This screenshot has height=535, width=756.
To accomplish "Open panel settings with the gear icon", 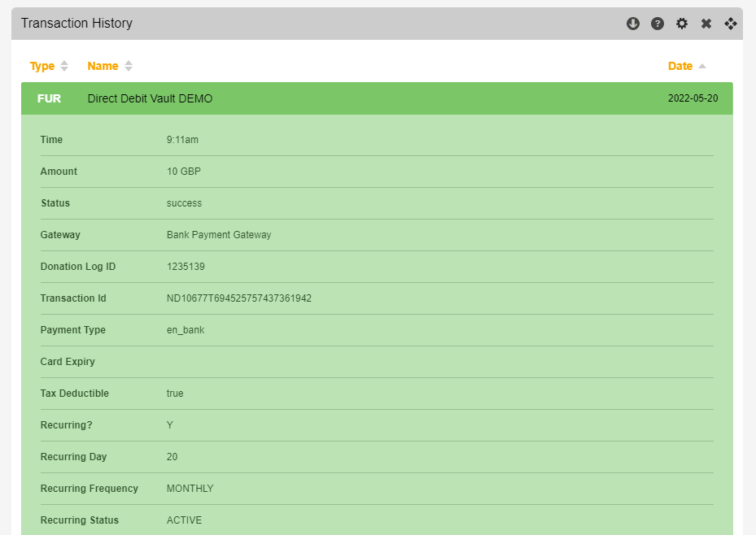I will (682, 24).
